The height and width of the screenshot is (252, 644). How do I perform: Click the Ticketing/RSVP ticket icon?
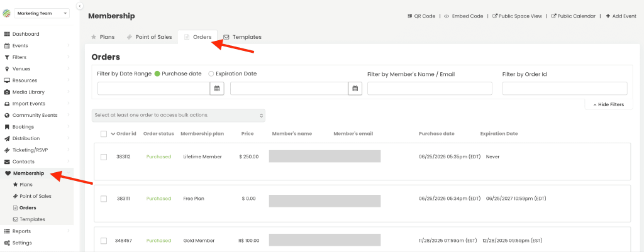tap(7, 150)
